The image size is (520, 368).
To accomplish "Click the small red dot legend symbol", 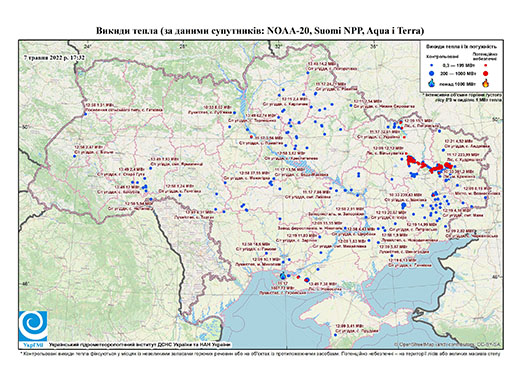I will point(485,66).
